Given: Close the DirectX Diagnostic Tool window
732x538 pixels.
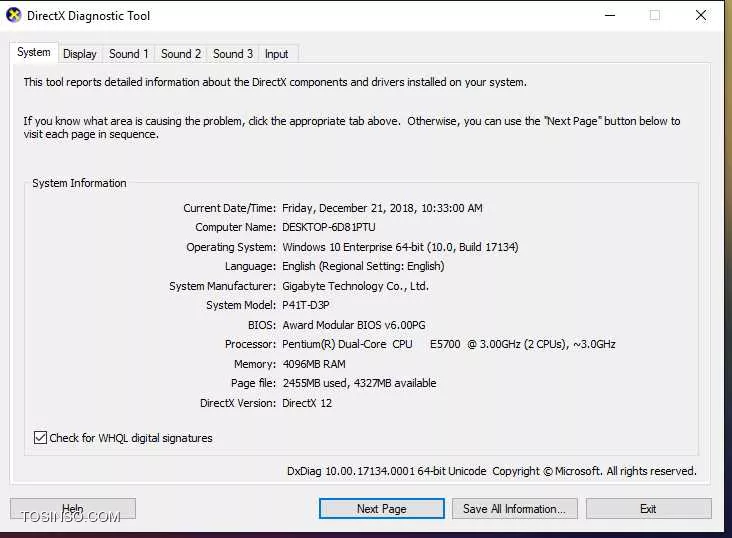Looking at the screenshot, I should click(701, 15).
